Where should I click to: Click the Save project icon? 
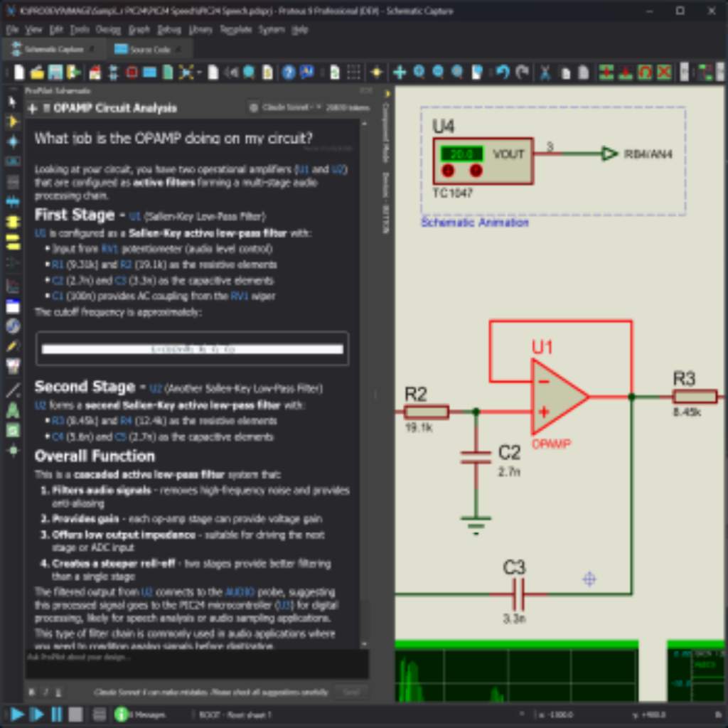coord(55,72)
